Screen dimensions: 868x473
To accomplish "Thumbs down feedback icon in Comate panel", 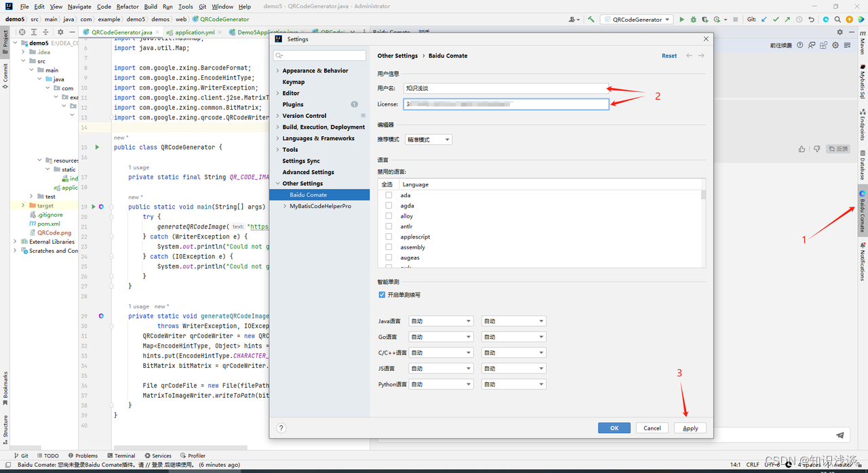I will click(817, 149).
